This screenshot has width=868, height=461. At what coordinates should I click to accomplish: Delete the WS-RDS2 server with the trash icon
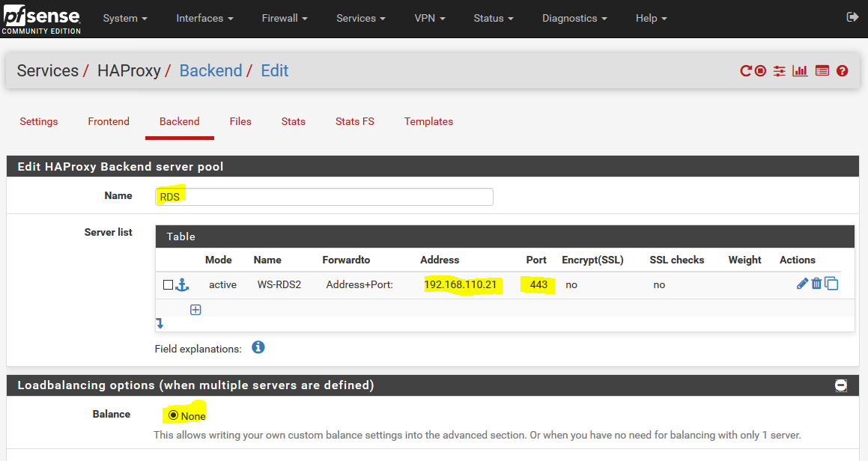tap(816, 284)
